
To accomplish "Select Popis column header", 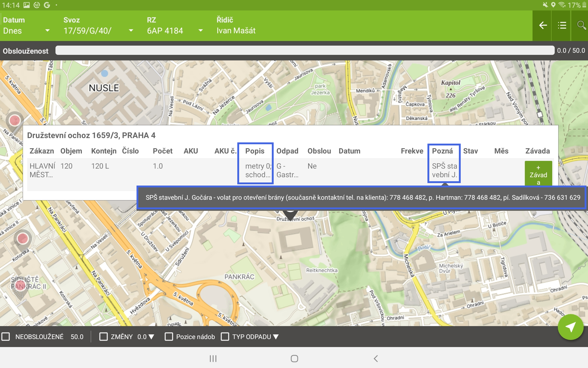I will tap(255, 151).
